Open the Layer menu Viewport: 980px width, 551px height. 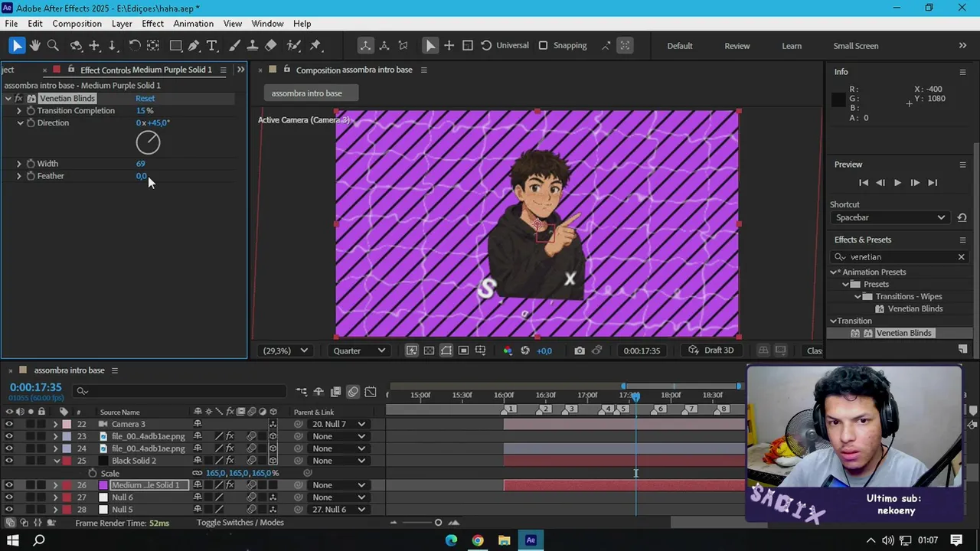pos(122,24)
